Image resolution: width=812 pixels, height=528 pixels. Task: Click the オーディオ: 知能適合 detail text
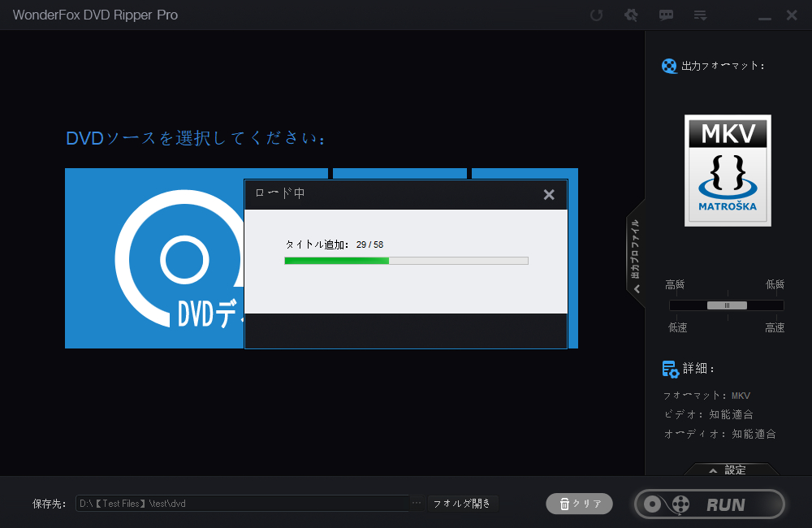[719, 434]
